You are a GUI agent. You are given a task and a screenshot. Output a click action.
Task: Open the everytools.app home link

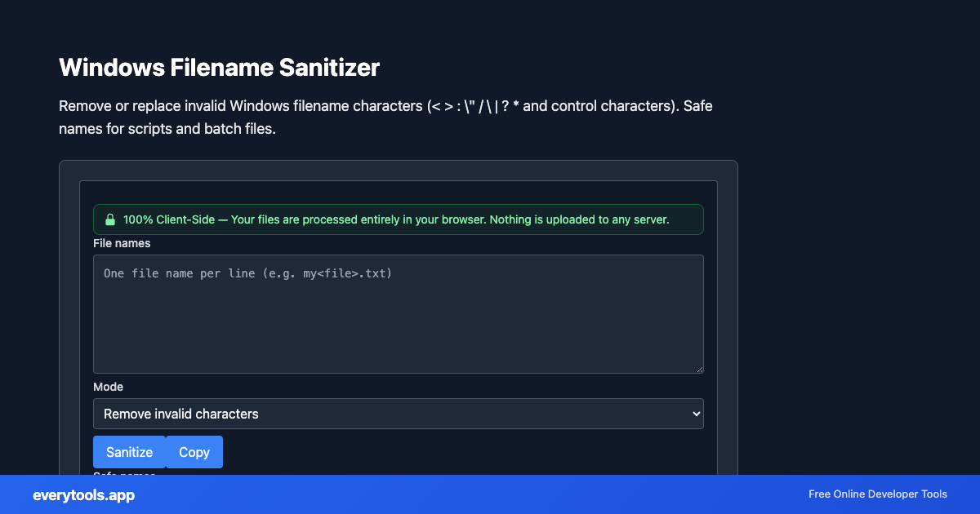tap(82, 494)
